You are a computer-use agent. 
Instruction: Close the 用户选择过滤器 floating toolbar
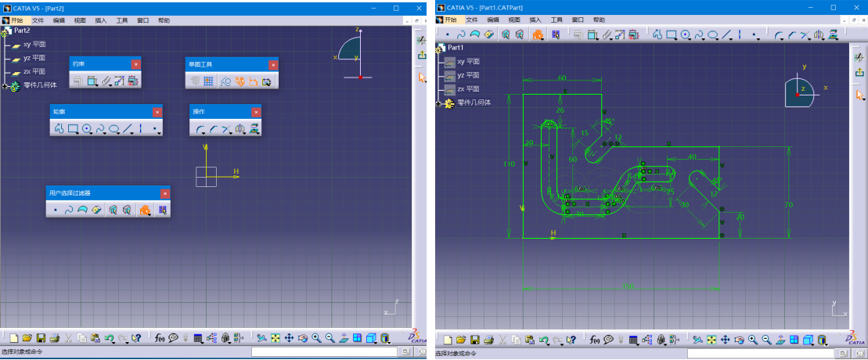point(165,193)
